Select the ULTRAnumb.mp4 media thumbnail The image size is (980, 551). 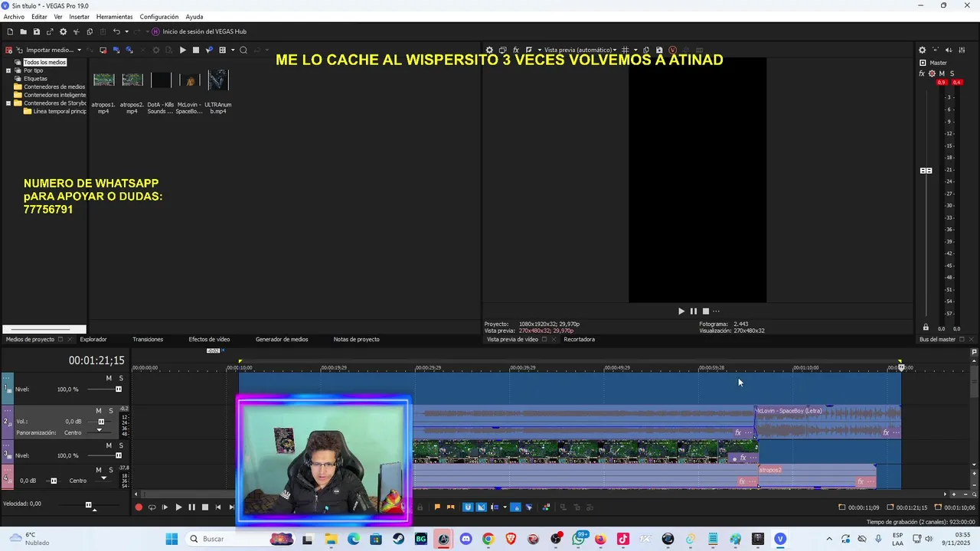click(217, 80)
